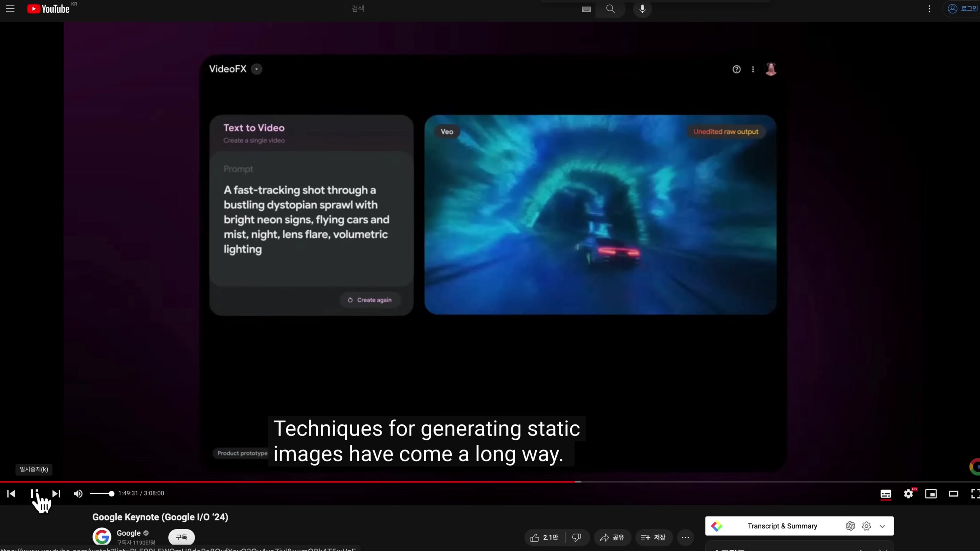
Task: Click the Transcript & Summary extension logo
Action: 717,526
